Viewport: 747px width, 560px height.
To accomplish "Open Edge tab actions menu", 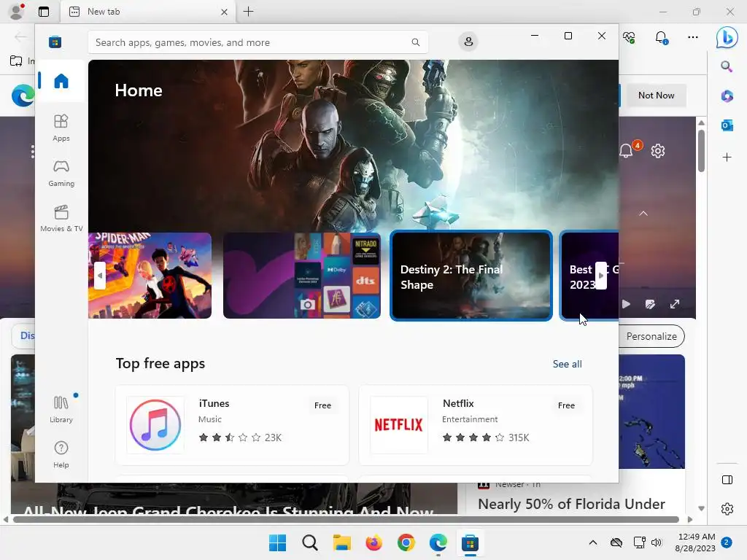I will click(x=44, y=12).
